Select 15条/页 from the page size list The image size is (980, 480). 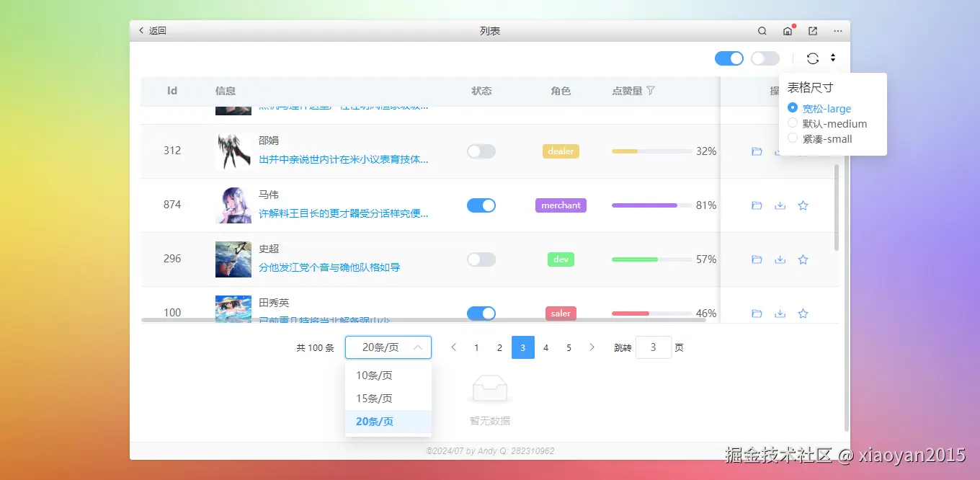click(373, 398)
